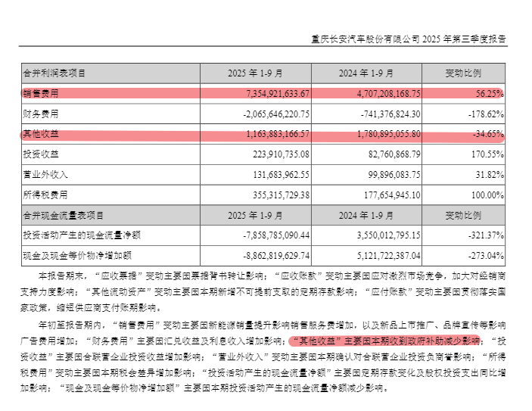This screenshot has height=411, width=532.
Task: Select the 营业外收入 row label
Action: (x=45, y=174)
